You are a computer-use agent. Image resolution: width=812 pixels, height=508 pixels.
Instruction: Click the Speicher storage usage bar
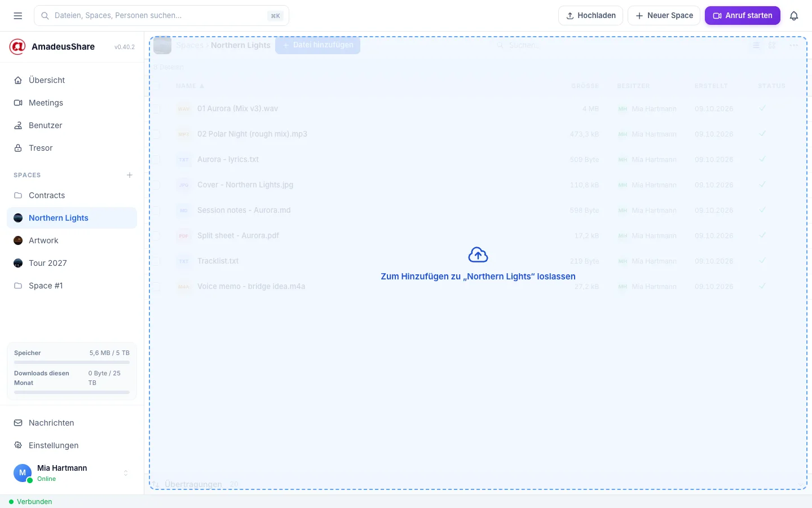[72, 362]
